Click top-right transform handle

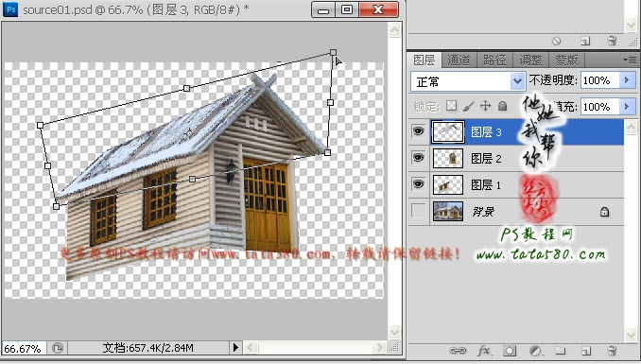333,52
